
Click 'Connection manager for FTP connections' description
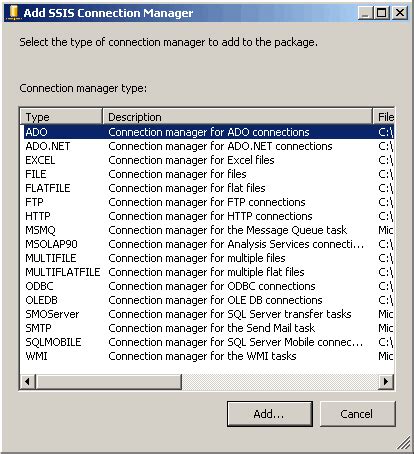[207, 202]
